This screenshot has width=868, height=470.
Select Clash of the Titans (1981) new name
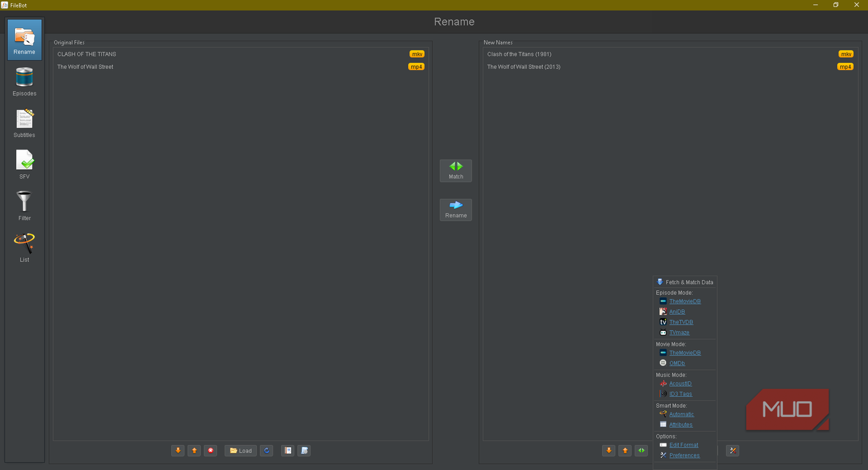[670, 54]
